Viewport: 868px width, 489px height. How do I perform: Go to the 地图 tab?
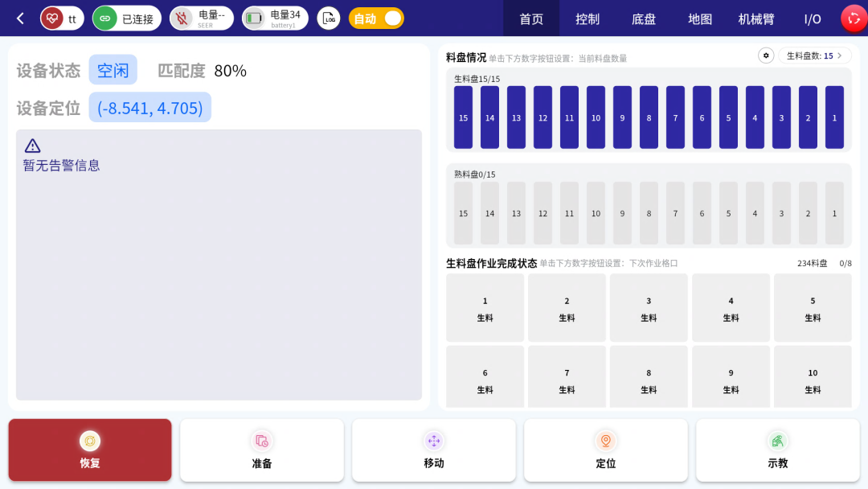click(700, 18)
